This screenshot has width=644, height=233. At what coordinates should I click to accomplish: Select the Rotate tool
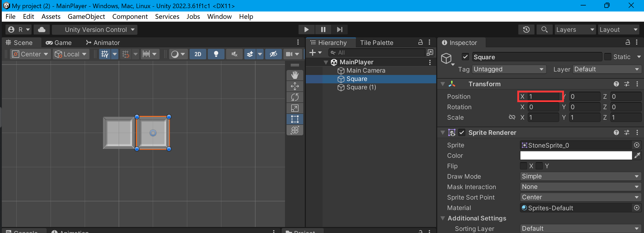295,97
